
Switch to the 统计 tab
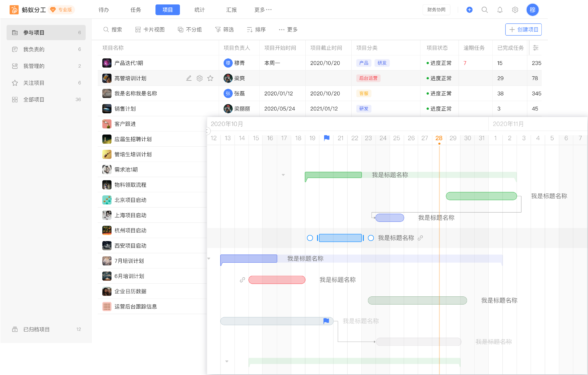point(199,10)
